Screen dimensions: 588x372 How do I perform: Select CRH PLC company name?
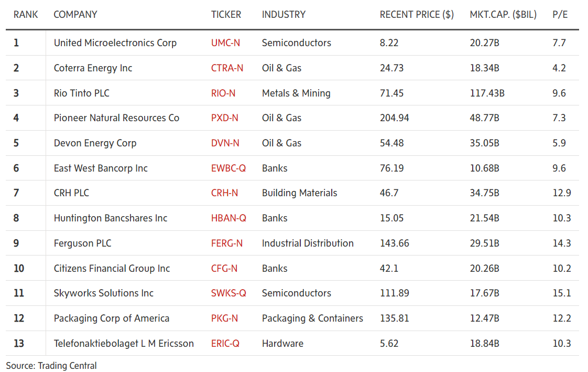[71, 193]
